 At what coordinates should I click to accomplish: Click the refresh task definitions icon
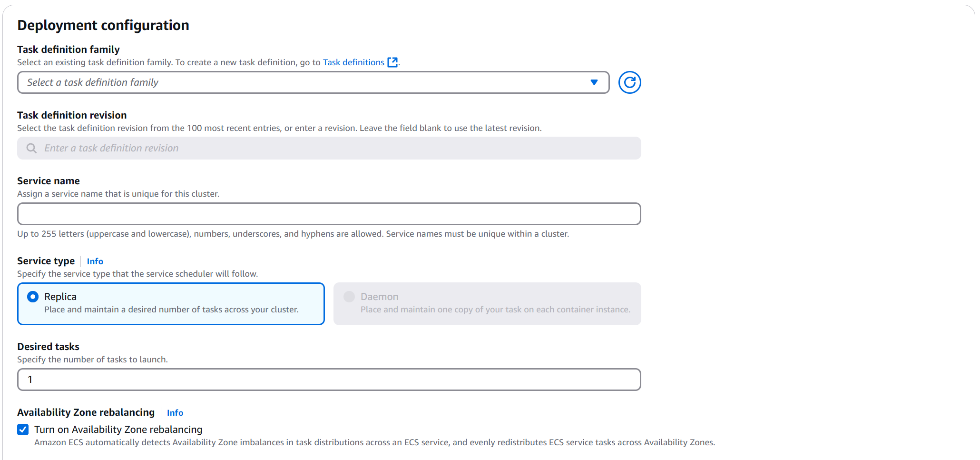(x=629, y=82)
